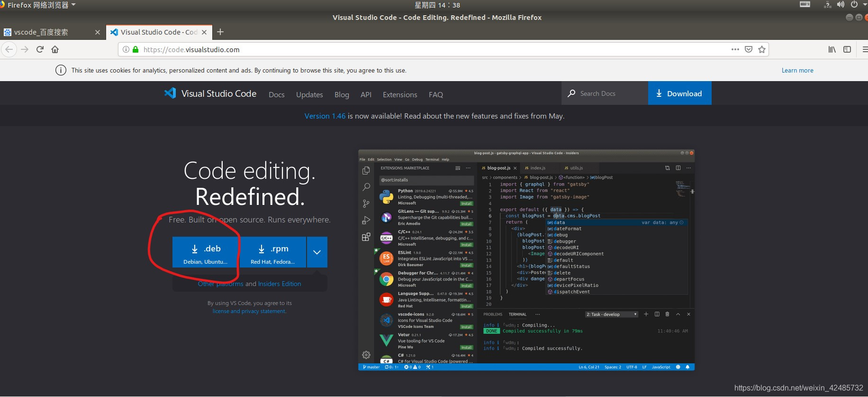Viewport: 868px width, 397px height.
Task: Select the Visual Studio Code tab
Action: click(159, 32)
